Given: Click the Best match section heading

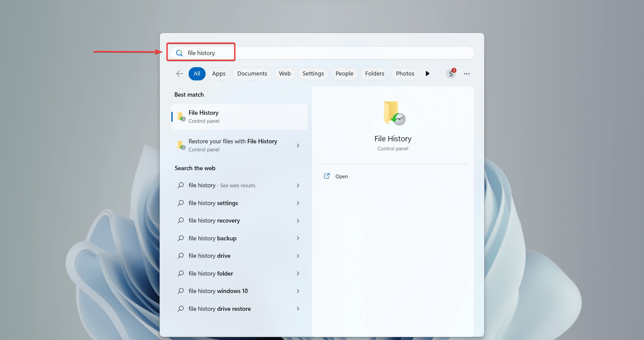Looking at the screenshot, I should pos(189,95).
